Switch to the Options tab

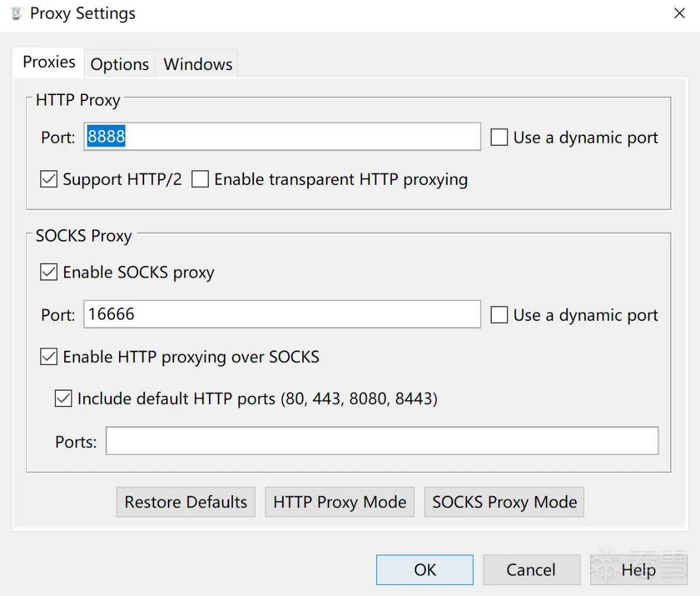120,64
